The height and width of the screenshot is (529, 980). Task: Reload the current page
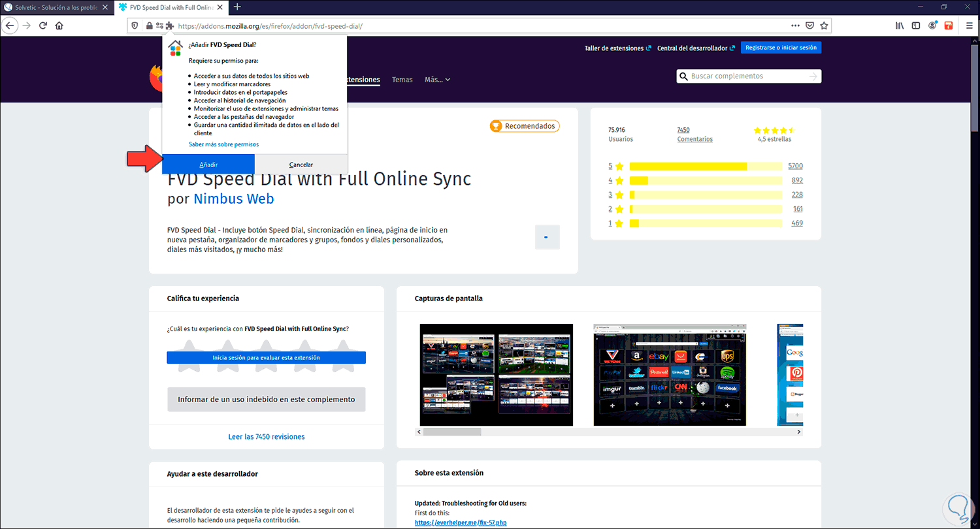click(x=43, y=25)
